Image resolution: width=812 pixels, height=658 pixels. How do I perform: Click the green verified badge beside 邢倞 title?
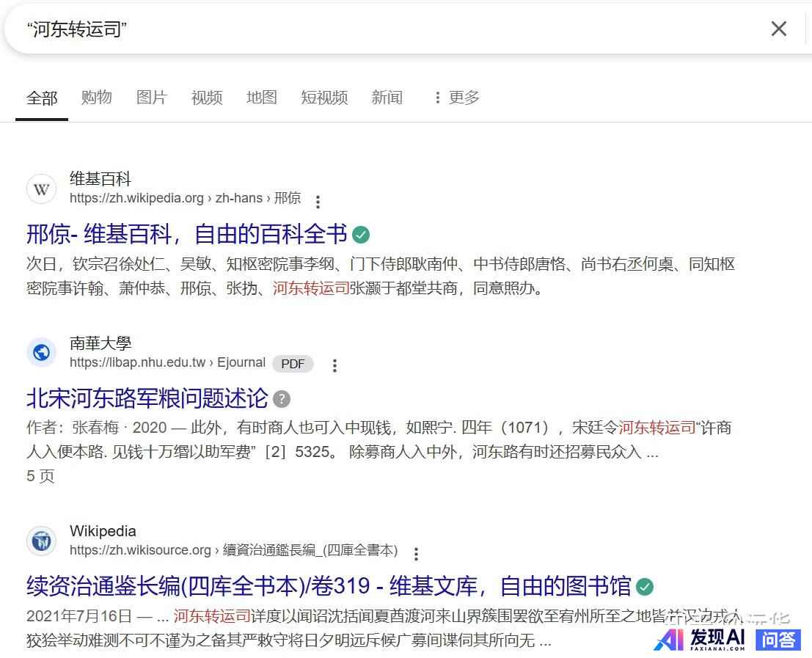[361, 235]
